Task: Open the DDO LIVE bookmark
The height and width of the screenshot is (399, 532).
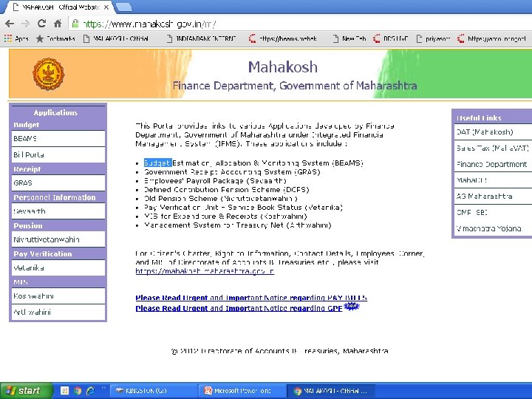Action: click(x=391, y=38)
